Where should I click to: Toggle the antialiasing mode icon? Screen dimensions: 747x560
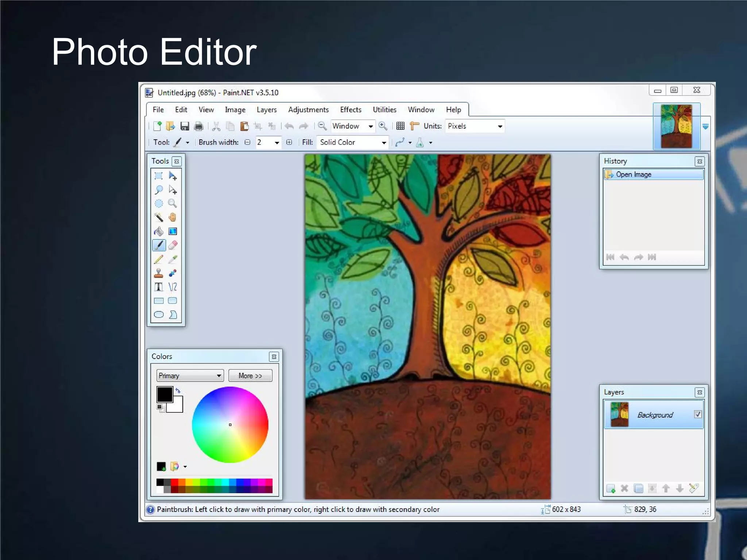pyautogui.click(x=400, y=143)
